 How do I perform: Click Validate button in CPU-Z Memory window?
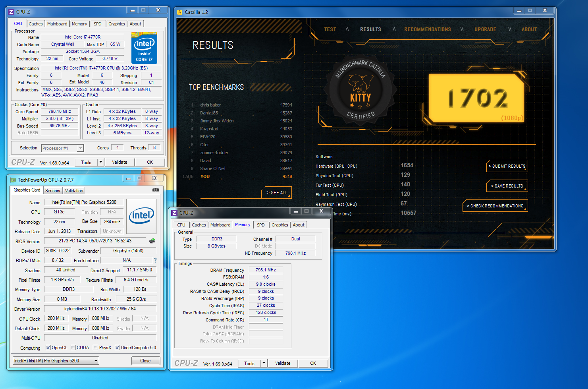pos(283,363)
